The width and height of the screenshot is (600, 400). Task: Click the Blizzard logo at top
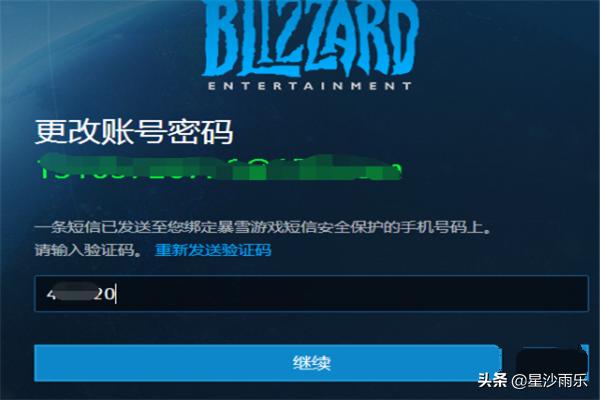(309, 45)
